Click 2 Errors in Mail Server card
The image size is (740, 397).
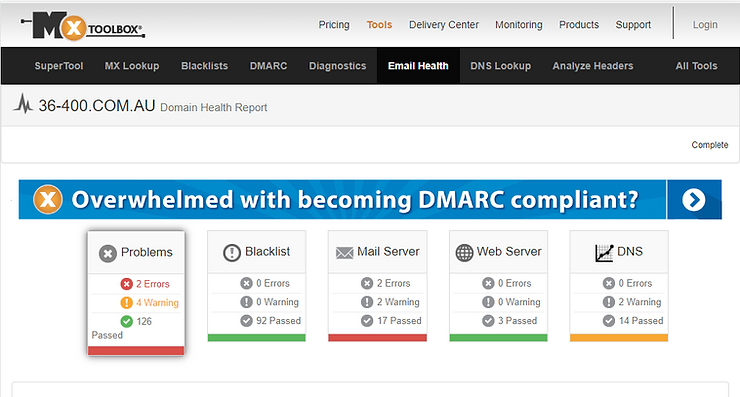tap(394, 283)
